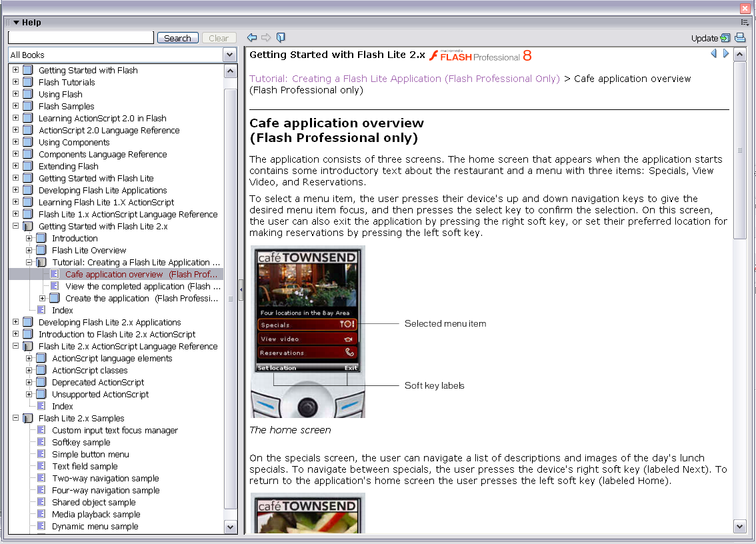Open the Help panel options menu icon
Viewport: 756px width, 544px height.
745,23
